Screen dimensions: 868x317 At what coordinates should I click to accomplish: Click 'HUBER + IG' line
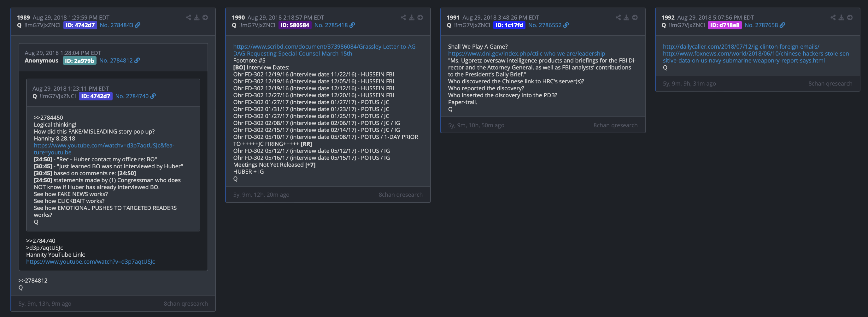(248, 172)
